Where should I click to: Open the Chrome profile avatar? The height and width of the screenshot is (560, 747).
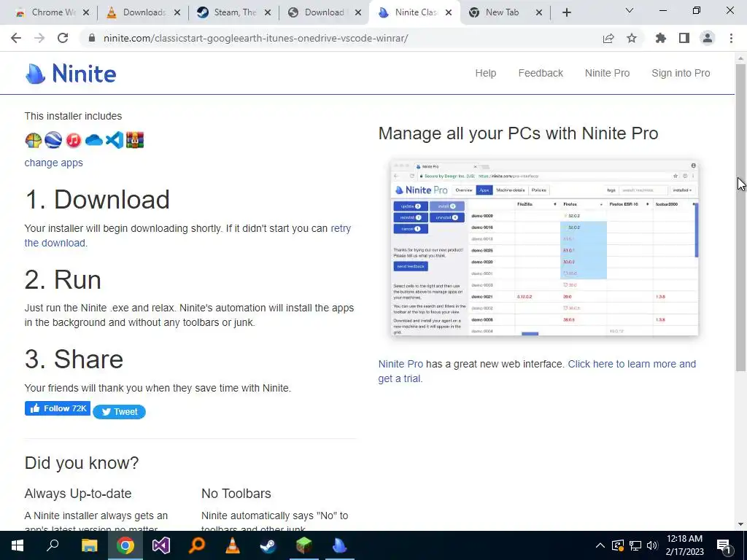[708, 38]
